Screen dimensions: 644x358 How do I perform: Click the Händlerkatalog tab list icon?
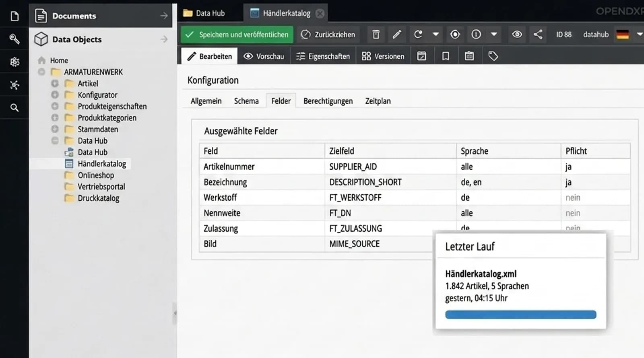pos(254,13)
